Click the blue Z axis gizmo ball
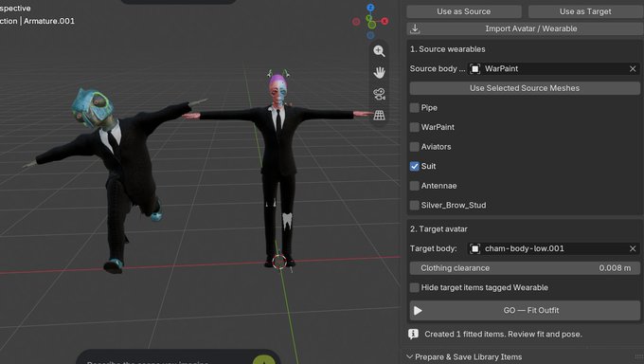Screen dimensions: 644x364 pyautogui.click(x=370, y=8)
